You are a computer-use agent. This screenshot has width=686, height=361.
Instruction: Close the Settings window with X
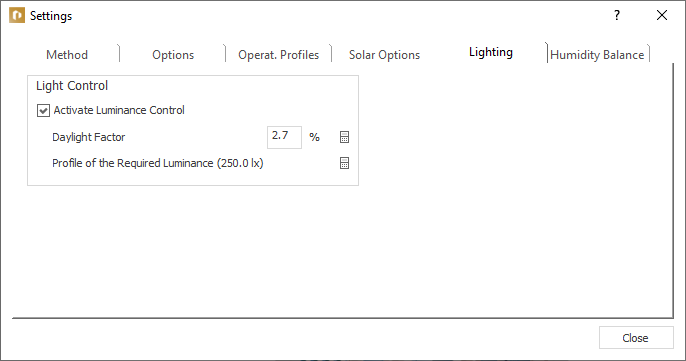click(662, 15)
